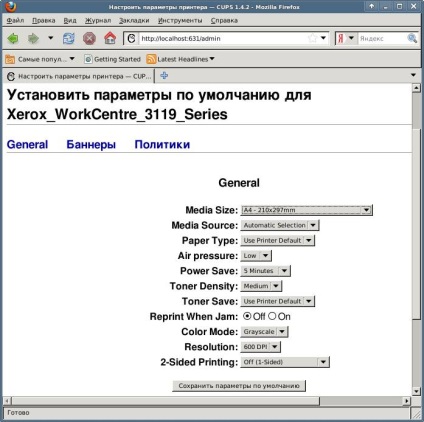Select Off for Reprint When Jam

coord(247,316)
